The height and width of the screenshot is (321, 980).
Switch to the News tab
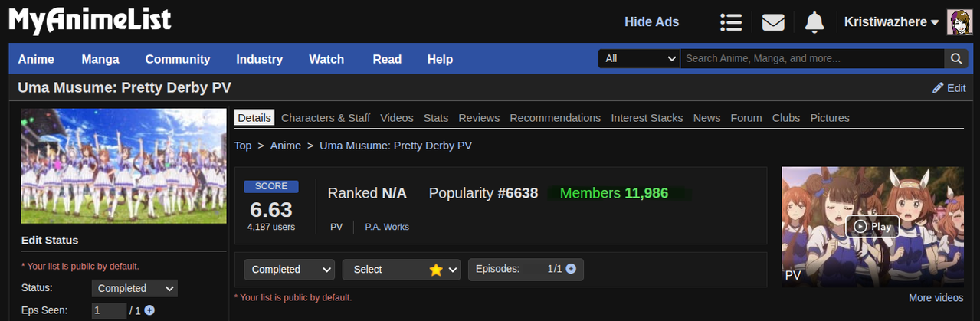click(x=706, y=118)
